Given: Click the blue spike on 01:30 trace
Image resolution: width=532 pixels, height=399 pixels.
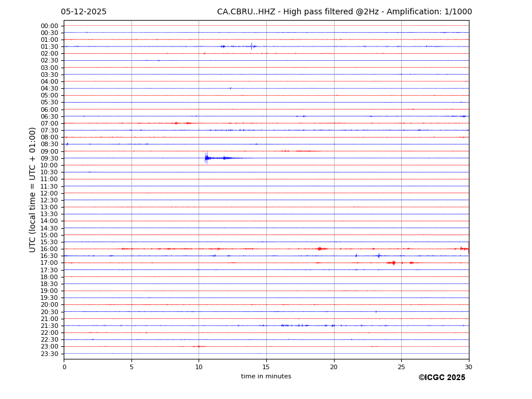Looking at the screenshot, I should (251, 46).
